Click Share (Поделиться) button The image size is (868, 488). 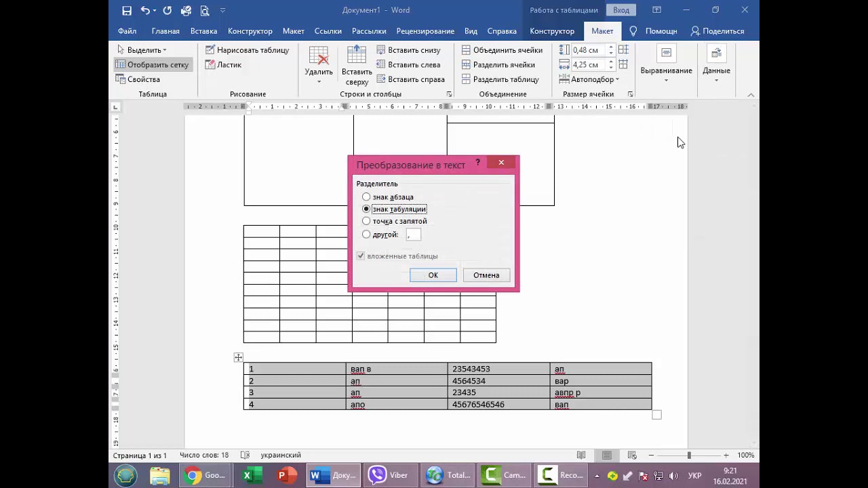point(717,31)
